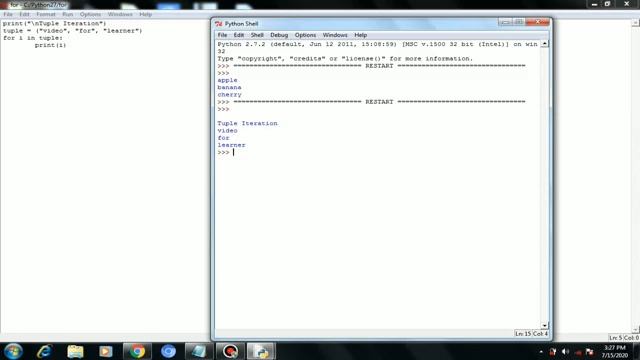Restore down the editor window
The width and height of the screenshot is (640, 360).
click(607, 4)
